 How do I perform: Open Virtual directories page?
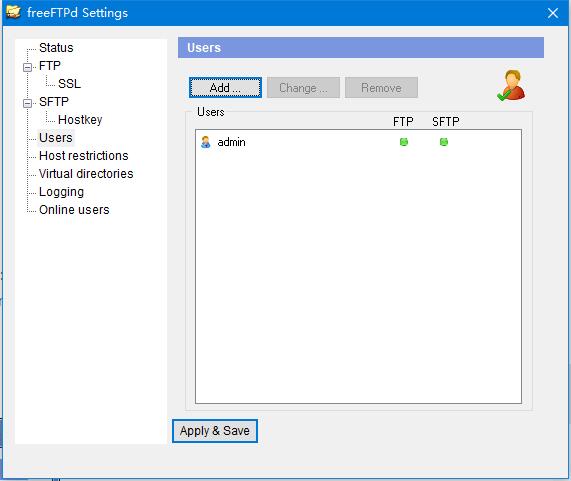click(x=86, y=174)
